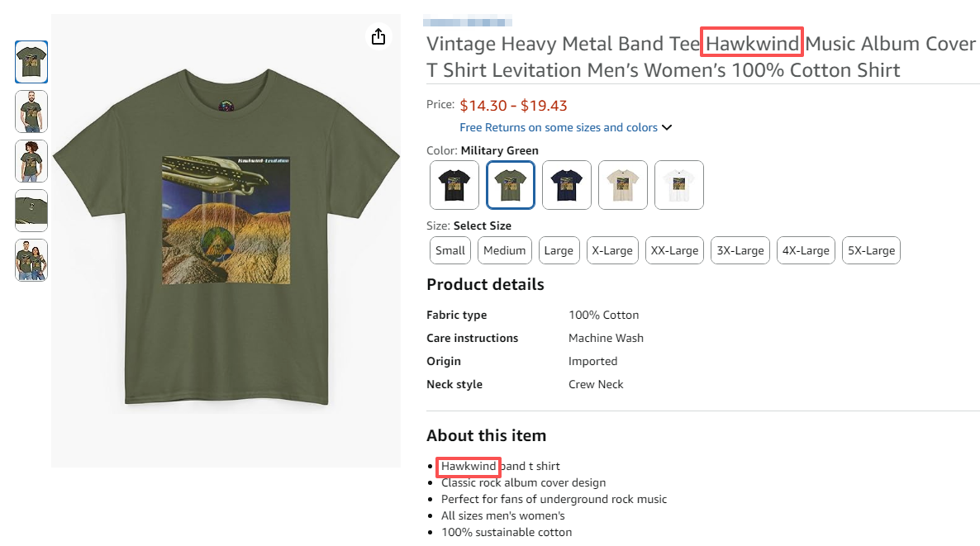Choose the Medium size option
This screenshot has width=980, height=546.
(x=504, y=250)
